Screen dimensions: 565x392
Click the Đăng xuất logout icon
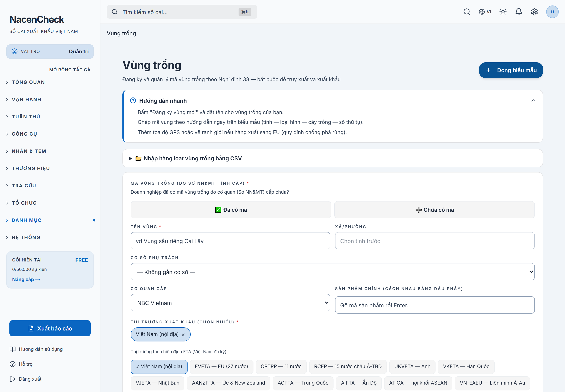pyautogui.click(x=13, y=379)
